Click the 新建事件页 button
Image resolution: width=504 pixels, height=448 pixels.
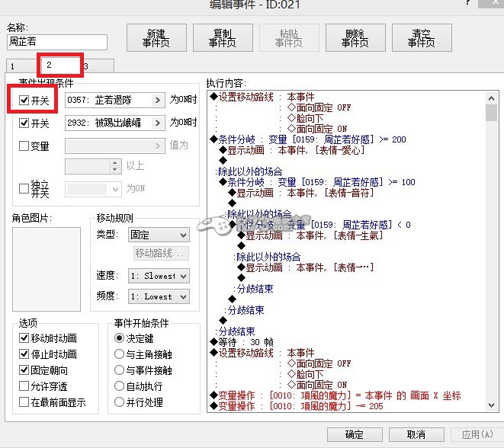156,38
